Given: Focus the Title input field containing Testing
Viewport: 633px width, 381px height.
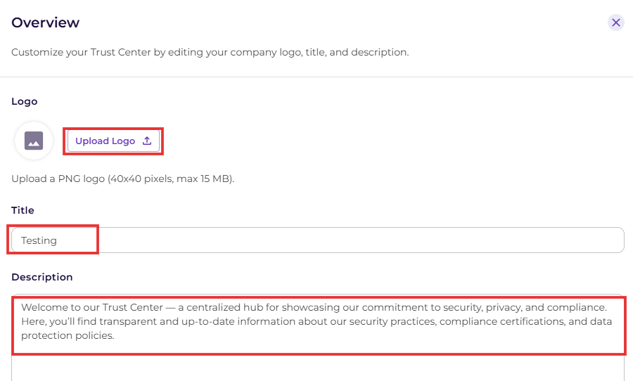Looking at the screenshot, I should click(x=318, y=240).
